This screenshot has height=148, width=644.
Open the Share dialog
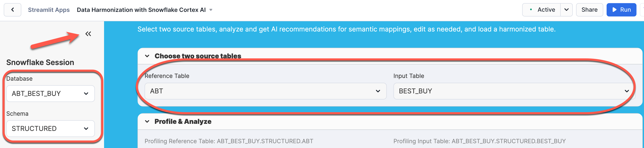coord(589,10)
